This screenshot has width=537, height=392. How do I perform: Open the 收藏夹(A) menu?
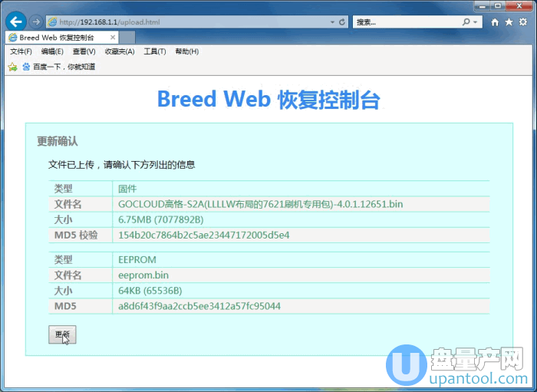coord(119,51)
